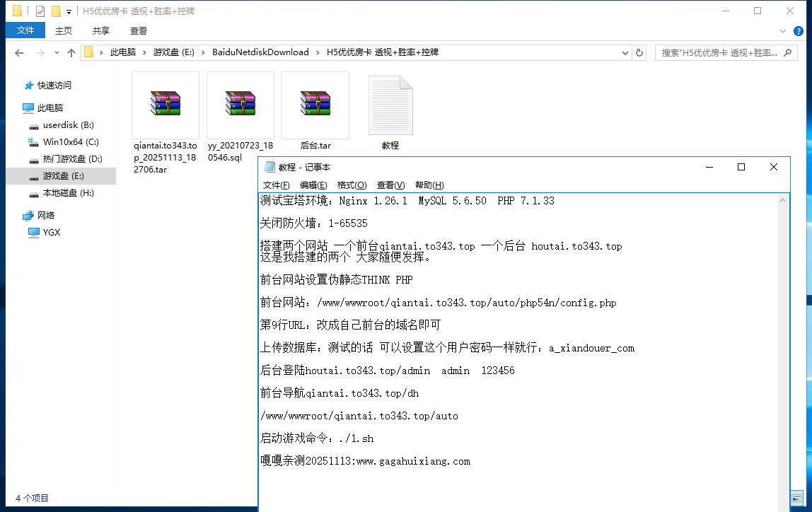Open Win10x64 (C:) drive in sidebar
This screenshot has width=812, height=512.
point(70,142)
